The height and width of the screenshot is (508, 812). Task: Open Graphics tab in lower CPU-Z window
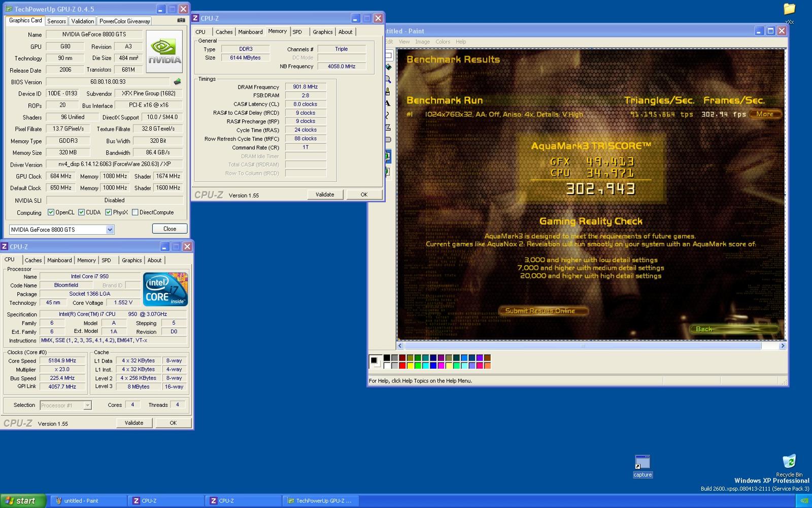131,260
